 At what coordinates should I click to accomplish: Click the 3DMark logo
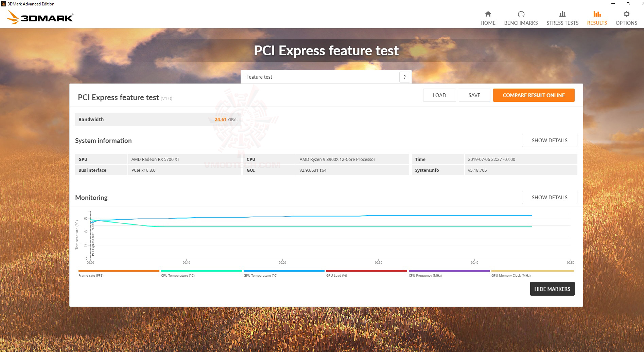click(39, 17)
